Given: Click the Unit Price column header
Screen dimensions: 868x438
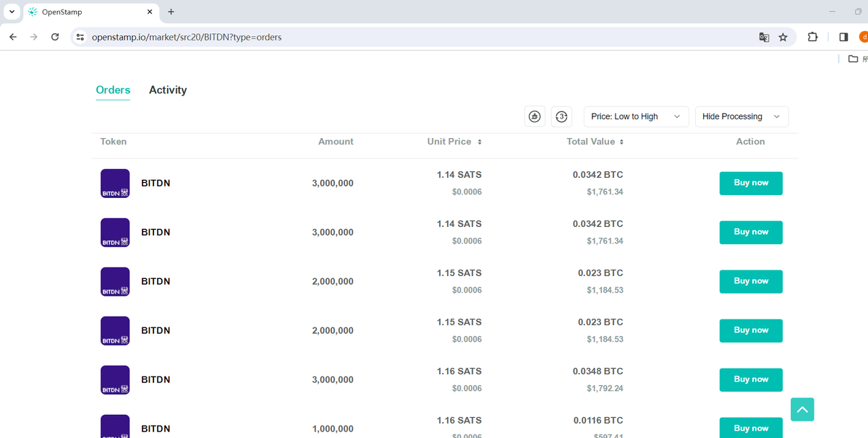Looking at the screenshot, I should (449, 142).
